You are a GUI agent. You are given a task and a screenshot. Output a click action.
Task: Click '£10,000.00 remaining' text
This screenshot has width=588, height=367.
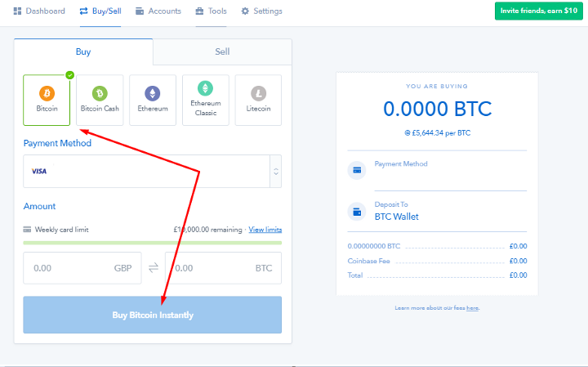point(207,230)
